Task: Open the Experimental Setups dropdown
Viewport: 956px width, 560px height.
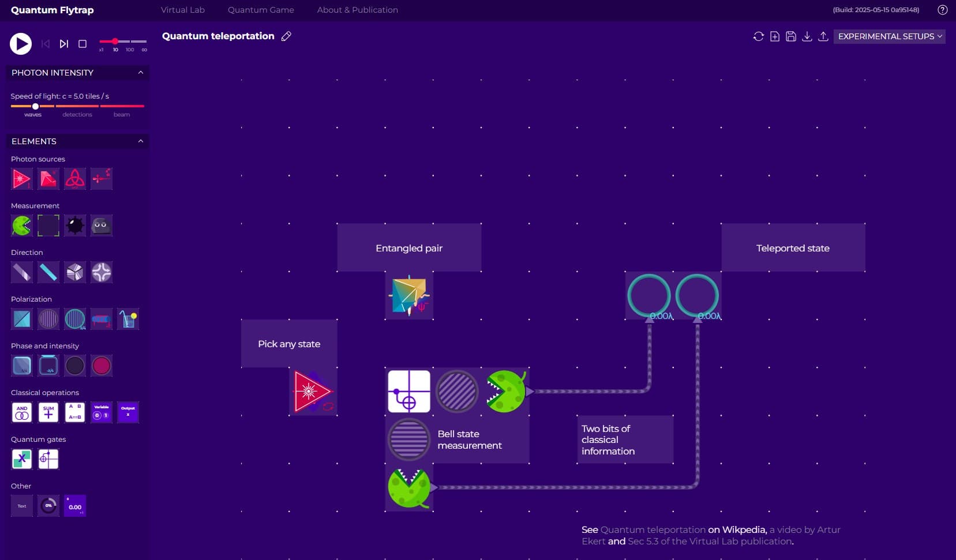Action: pyautogui.click(x=889, y=36)
